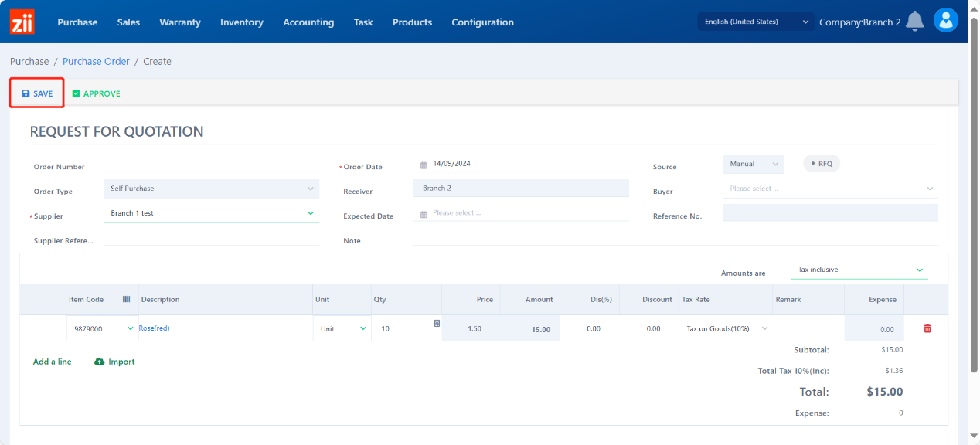
Task: Expand the Tax Rate dropdown in row
Action: pyautogui.click(x=764, y=328)
